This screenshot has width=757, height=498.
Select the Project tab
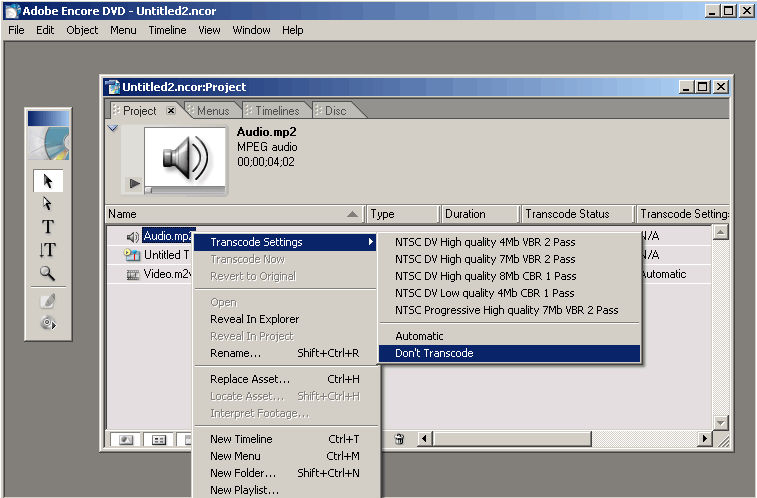(140, 111)
